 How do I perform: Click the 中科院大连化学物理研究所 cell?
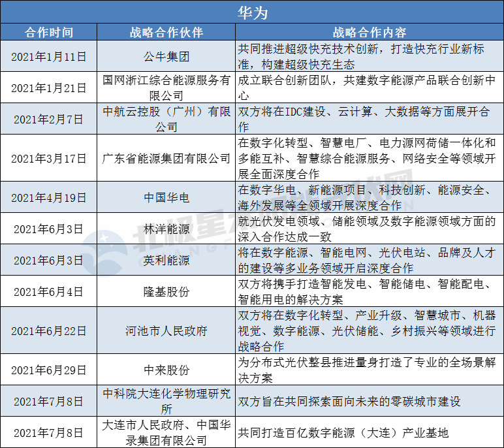click(x=166, y=401)
